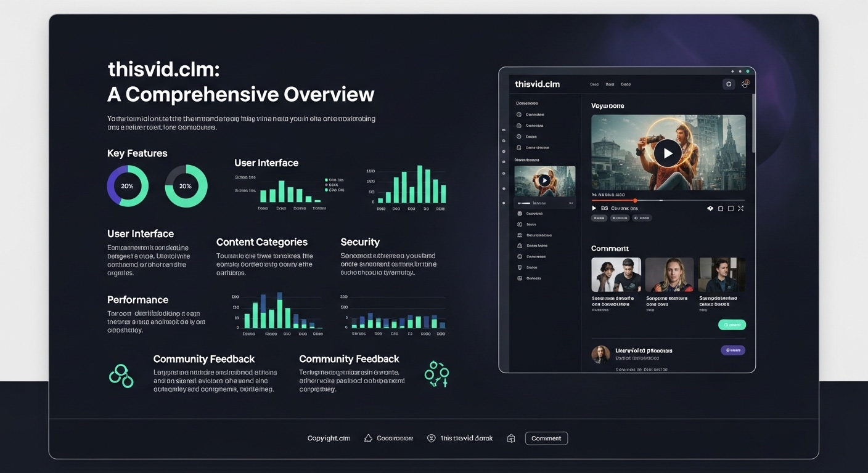Select the third navigation item in the app header
The height and width of the screenshot is (473, 868).
pos(626,84)
